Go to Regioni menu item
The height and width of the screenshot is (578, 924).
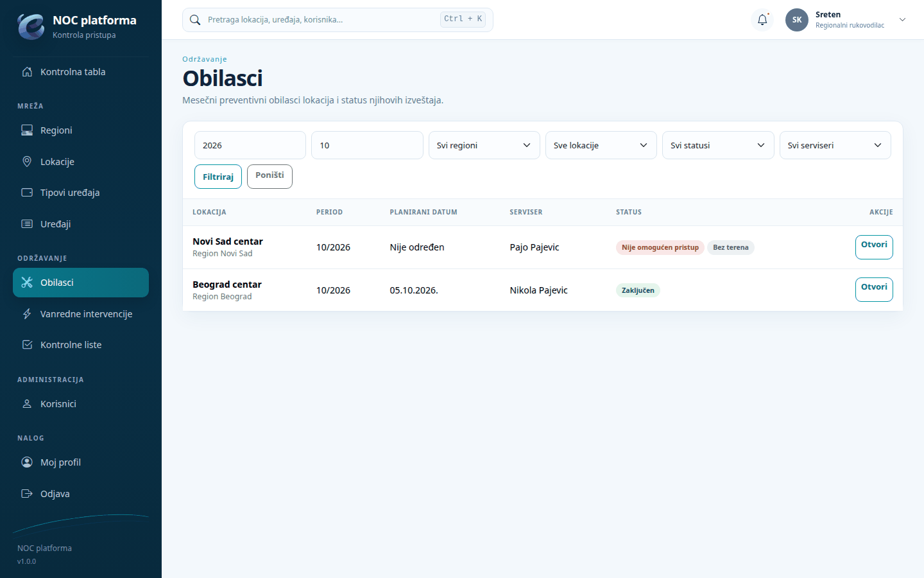click(81, 130)
